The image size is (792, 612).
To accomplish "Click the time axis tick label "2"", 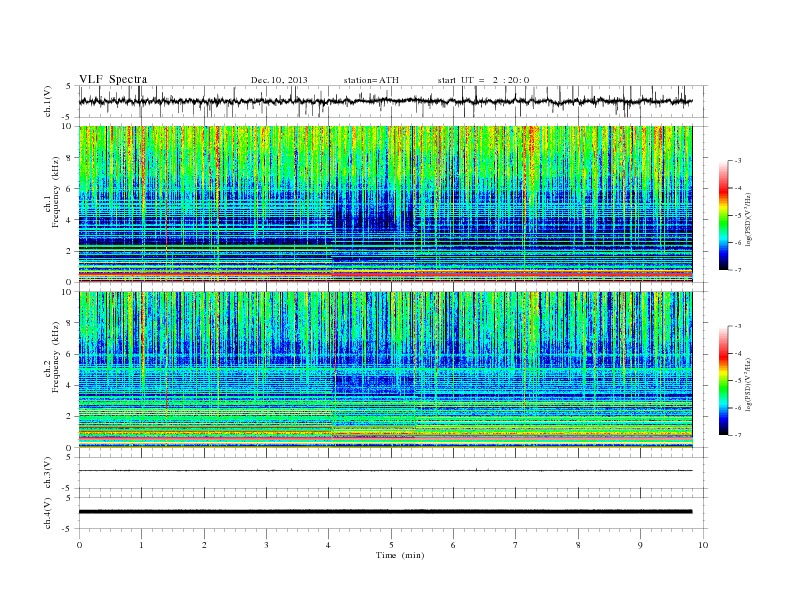I will pyautogui.click(x=204, y=545).
